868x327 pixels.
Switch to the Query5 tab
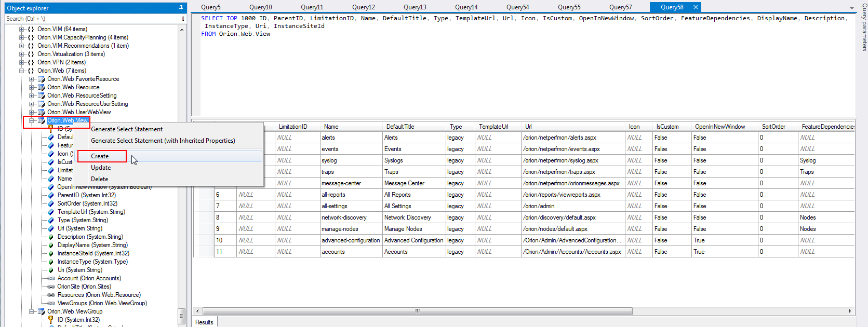click(x=211, y=7)
